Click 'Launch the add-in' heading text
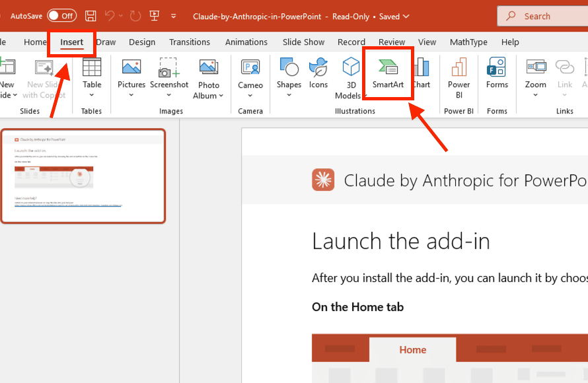 pos(401,241)
